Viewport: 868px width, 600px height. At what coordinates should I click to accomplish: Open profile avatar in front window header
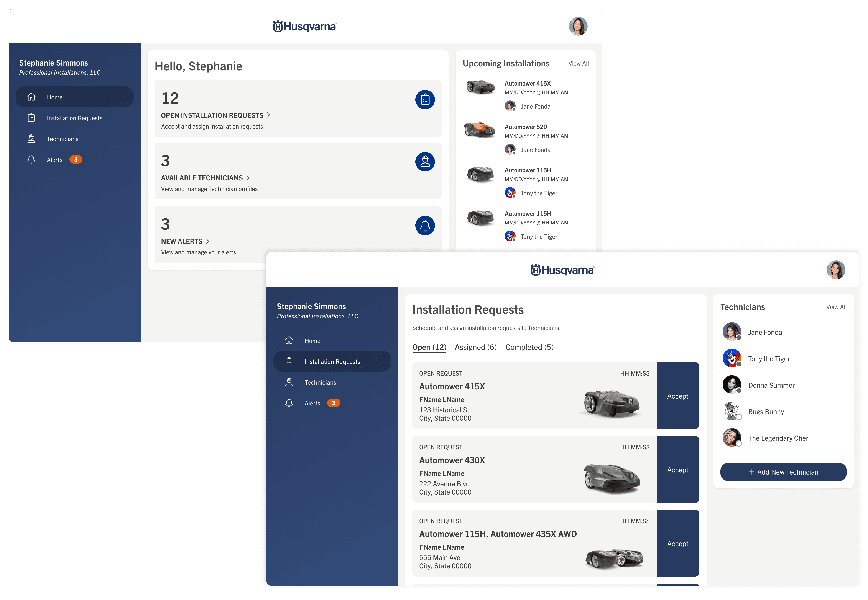pyautogui.click(x=836, y=270)
